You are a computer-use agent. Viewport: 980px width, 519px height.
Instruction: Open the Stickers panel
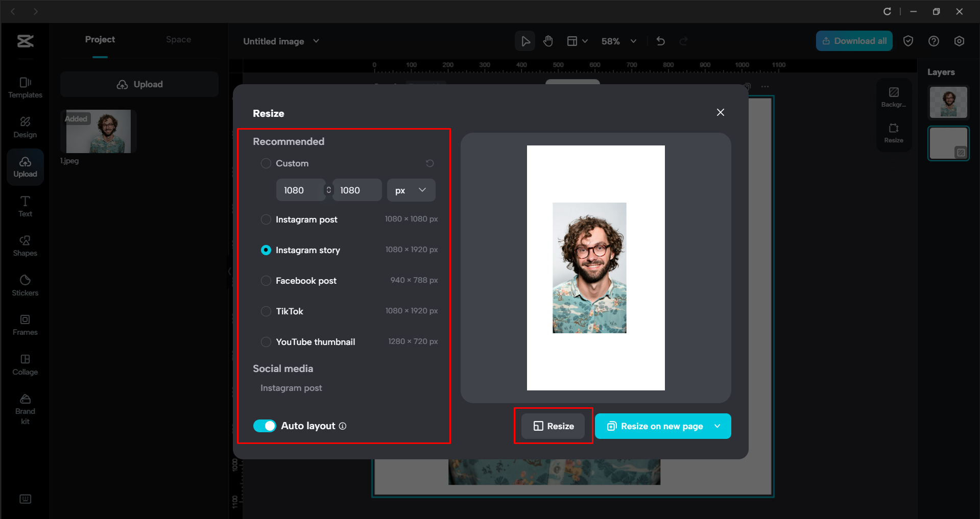click(x=25, y=285)
